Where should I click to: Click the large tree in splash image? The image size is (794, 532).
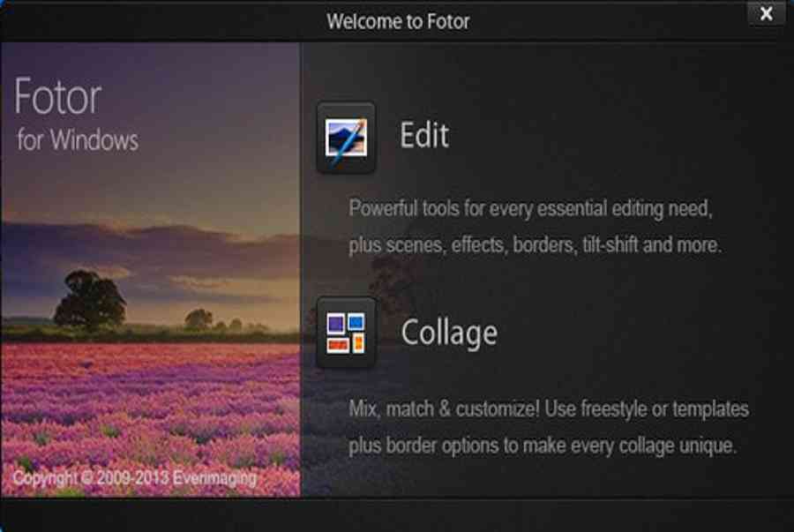click(89, 300)
